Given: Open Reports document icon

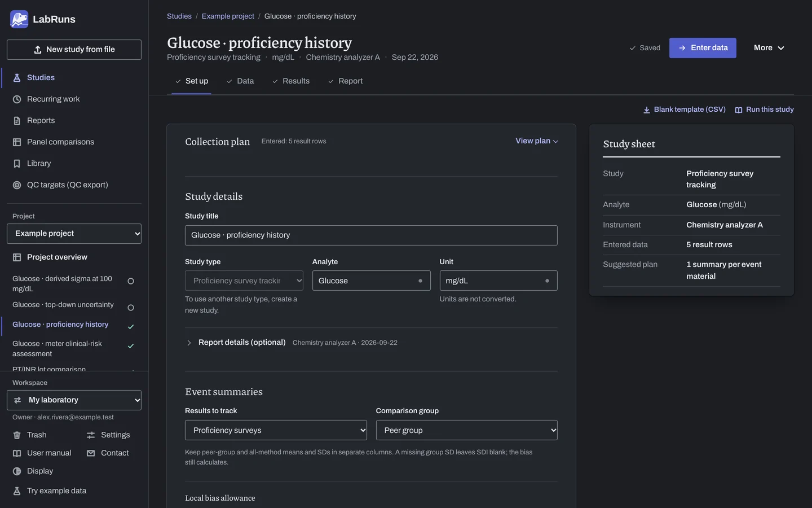Looking at the screenshot, I should (x=17, y=121).
